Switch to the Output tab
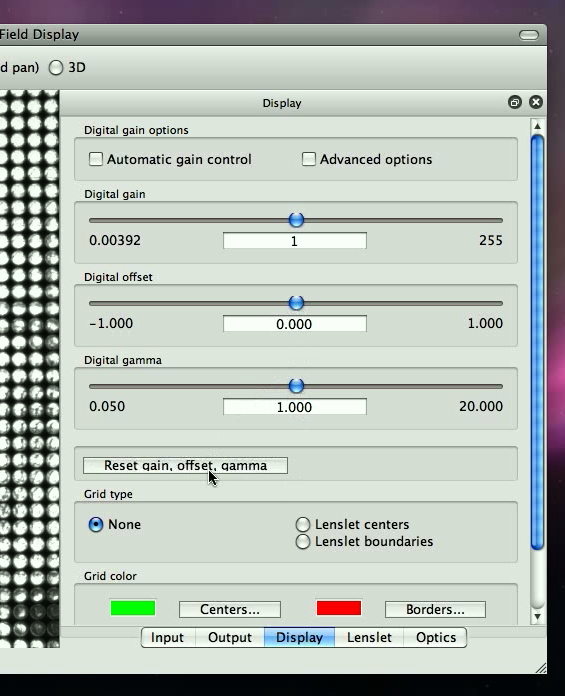The image size is (565, 696). [x=229, y=637]
